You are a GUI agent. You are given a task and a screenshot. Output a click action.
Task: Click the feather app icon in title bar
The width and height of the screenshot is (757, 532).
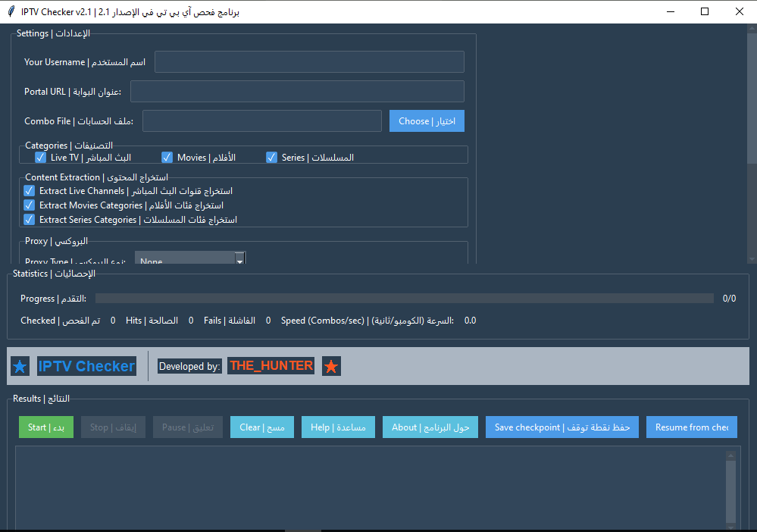11,11
